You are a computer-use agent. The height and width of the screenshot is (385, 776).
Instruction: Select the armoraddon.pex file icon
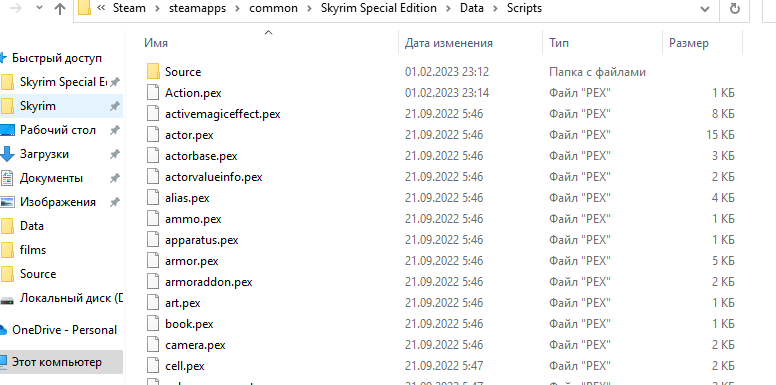pos(153,282)
